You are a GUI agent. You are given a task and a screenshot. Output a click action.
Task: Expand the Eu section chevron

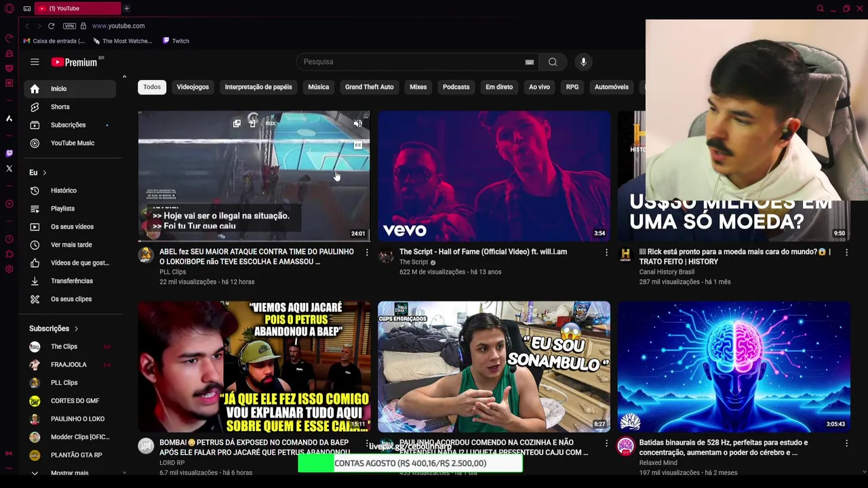45,173
